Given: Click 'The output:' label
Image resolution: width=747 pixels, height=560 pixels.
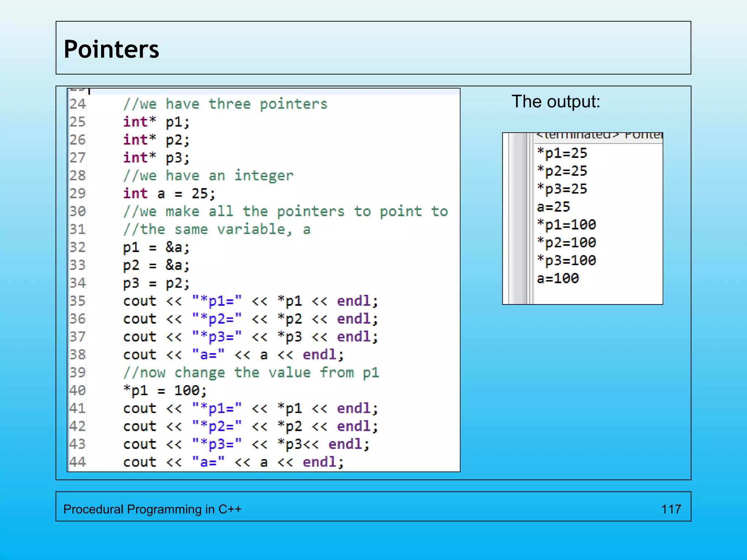Looking at the screenshot, I should (556, 101).
